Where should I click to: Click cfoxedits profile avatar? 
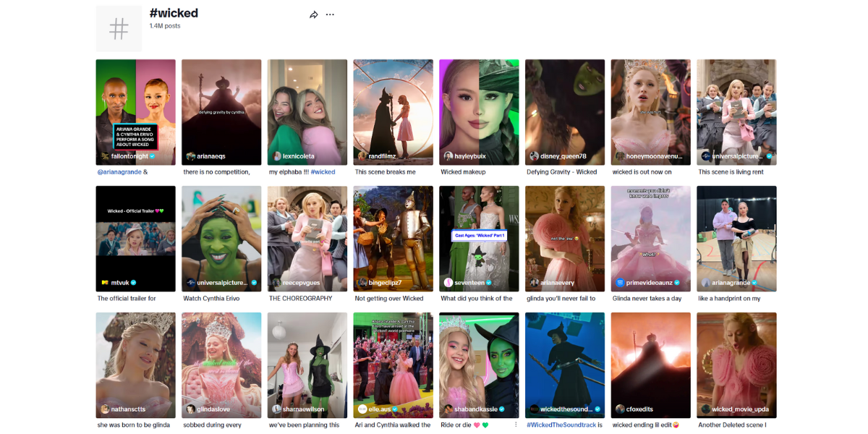pyautogui.click(x=620, y=409)
